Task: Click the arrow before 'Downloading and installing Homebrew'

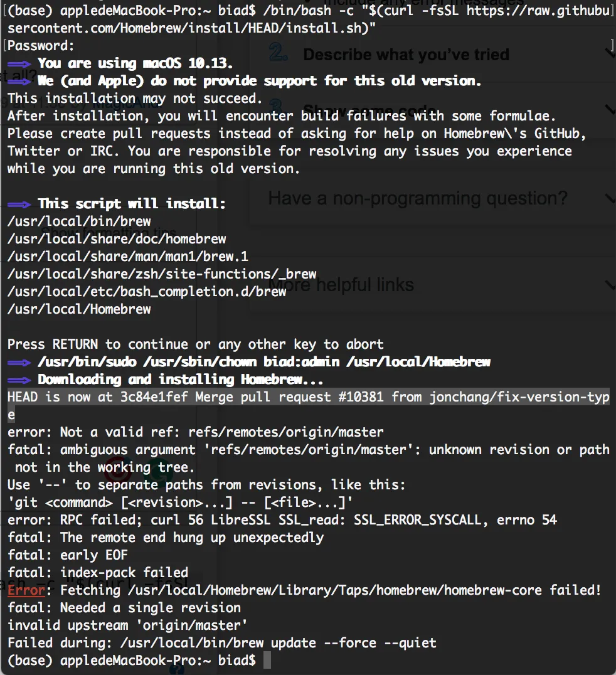Action: 19,380
